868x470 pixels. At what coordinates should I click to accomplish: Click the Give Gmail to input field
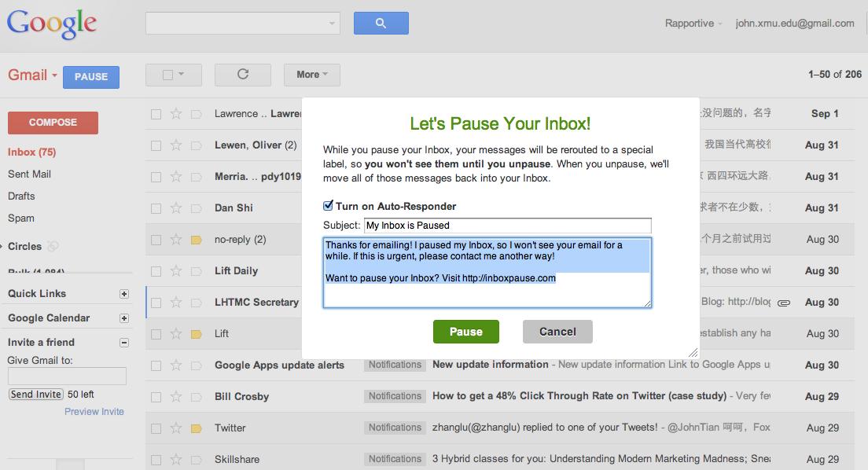(67, 376)
